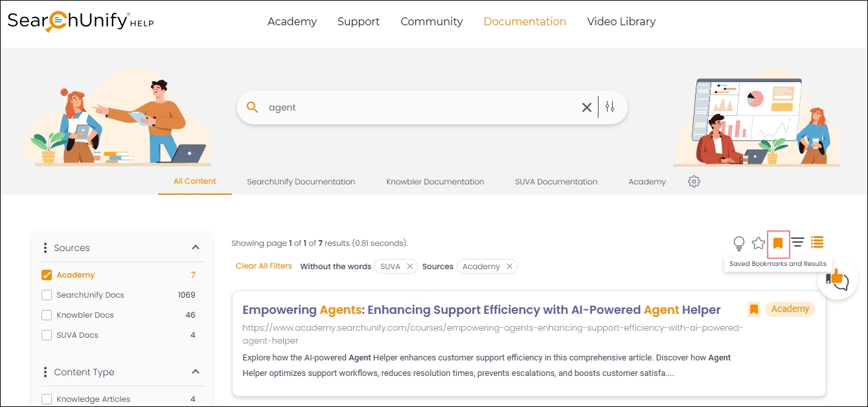Switch to the Knowbler Documentation tab
This screenshot has width=868, height=407.
(435, 182)
